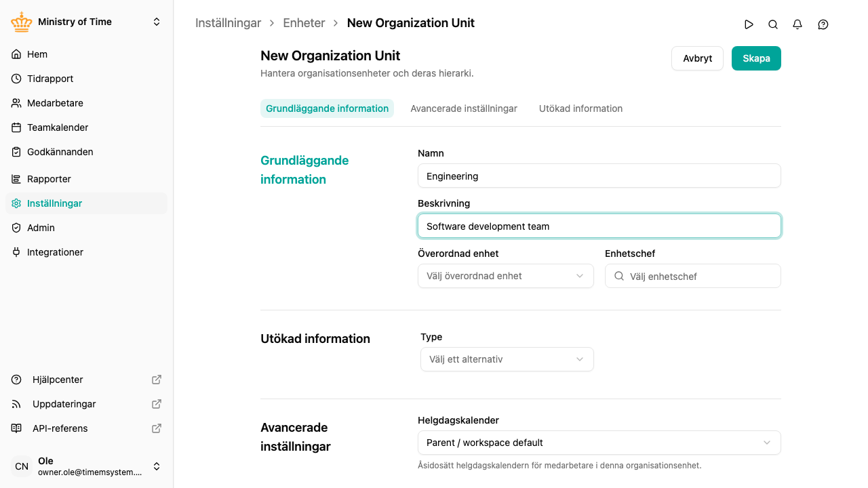This screenshot has width=868, height=488.
Task: Click the Teamkalender calendar icon
Action: click(x=17, y=127)
